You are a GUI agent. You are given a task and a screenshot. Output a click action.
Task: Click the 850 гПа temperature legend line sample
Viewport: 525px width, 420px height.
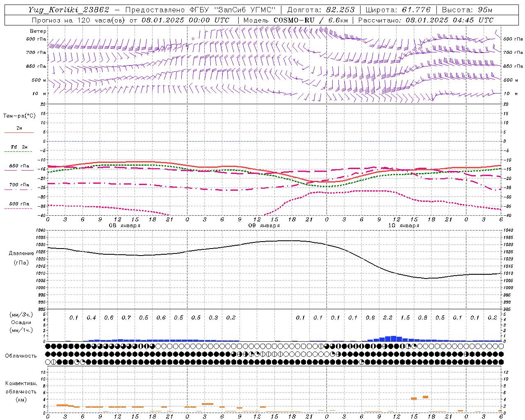(x=19, y=171)
